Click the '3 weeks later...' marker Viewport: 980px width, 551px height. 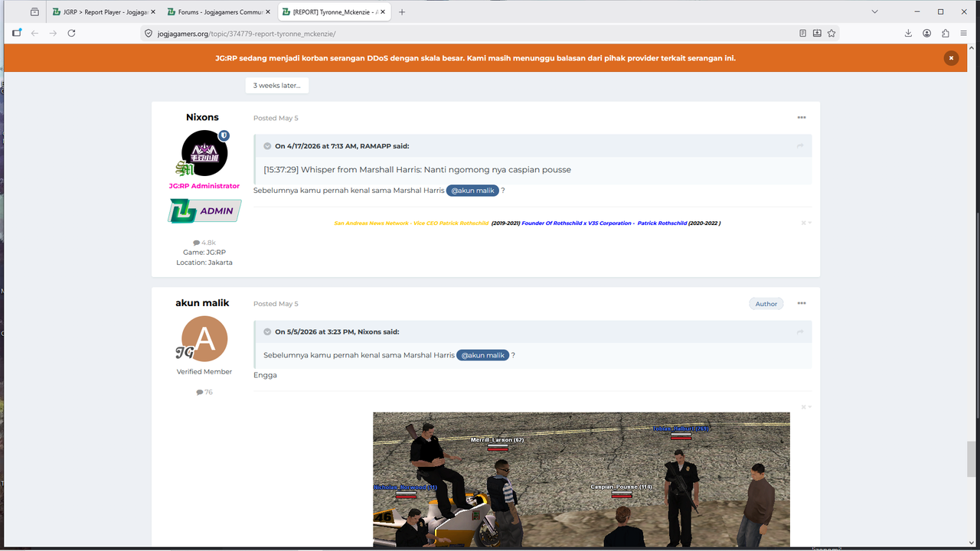277,86
